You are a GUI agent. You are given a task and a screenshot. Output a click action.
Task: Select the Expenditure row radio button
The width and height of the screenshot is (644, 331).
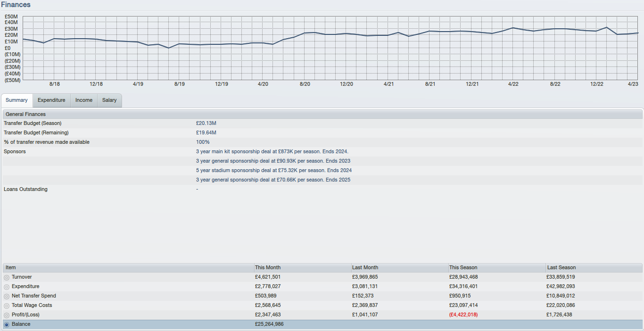coord(7,287)
